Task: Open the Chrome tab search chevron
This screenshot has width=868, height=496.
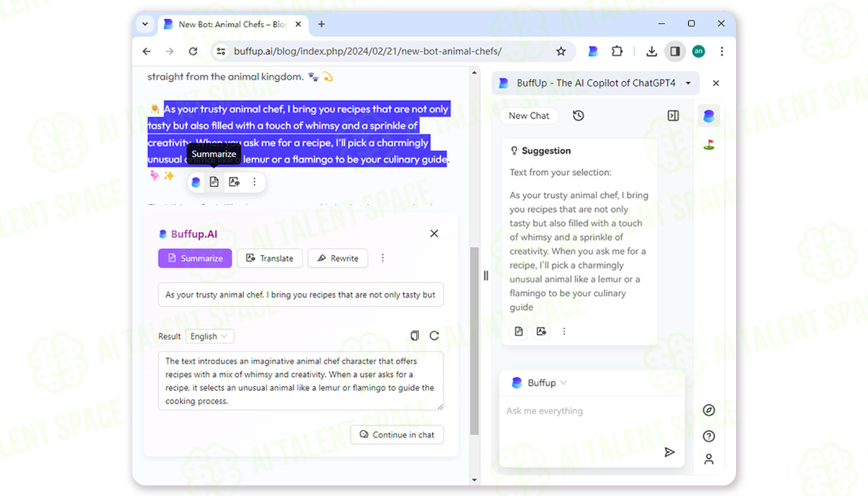Action: 145,24
